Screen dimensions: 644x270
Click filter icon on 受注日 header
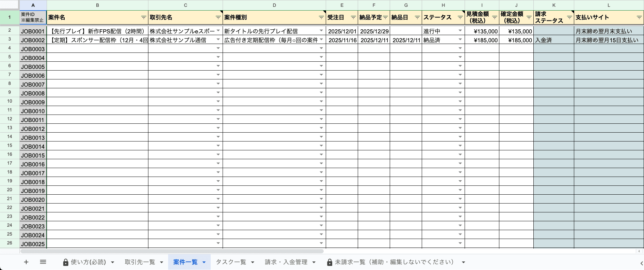pyautogui.click(x=353, y=17)
